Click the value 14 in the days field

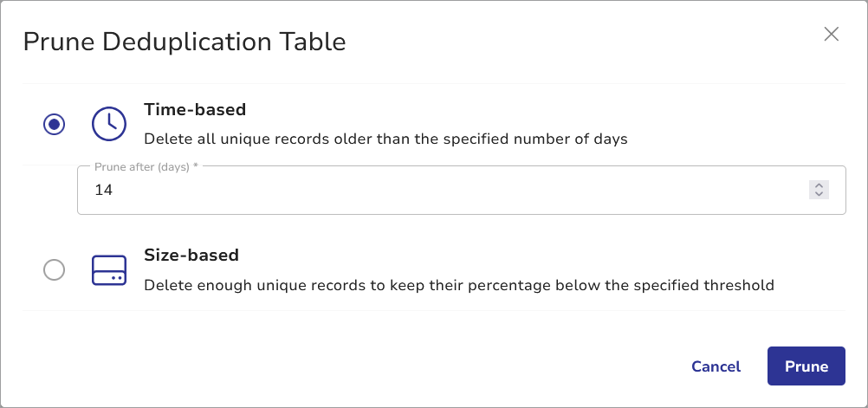104,190
